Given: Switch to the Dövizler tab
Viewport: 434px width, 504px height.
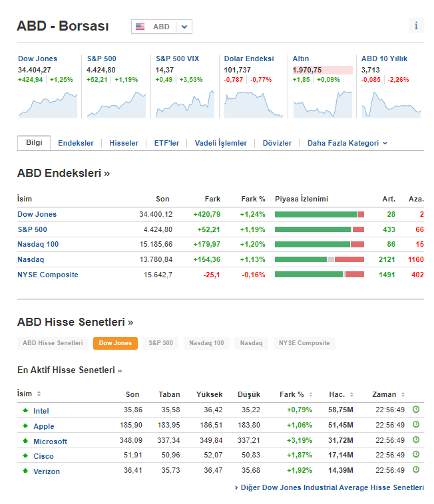Looking at the screenshot, I should pyautogui.click(x=277, y=143).
